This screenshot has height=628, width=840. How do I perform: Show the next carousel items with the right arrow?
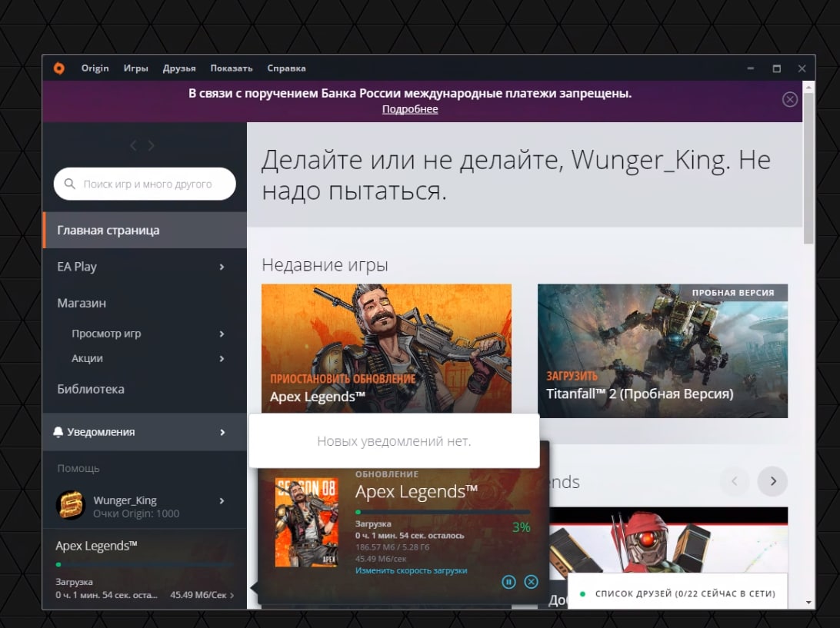(x=772, y=481)
